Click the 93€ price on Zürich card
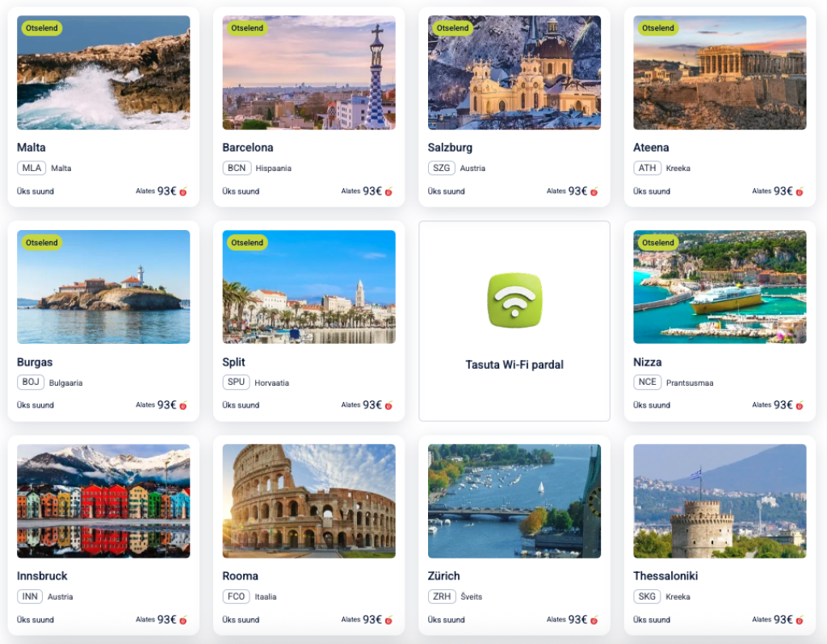 click(577, 620)
